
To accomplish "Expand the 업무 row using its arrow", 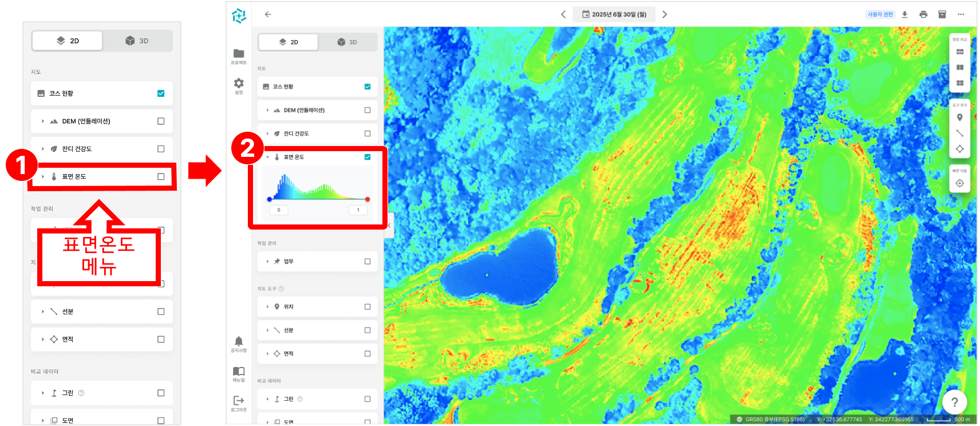I will [267, 262].
